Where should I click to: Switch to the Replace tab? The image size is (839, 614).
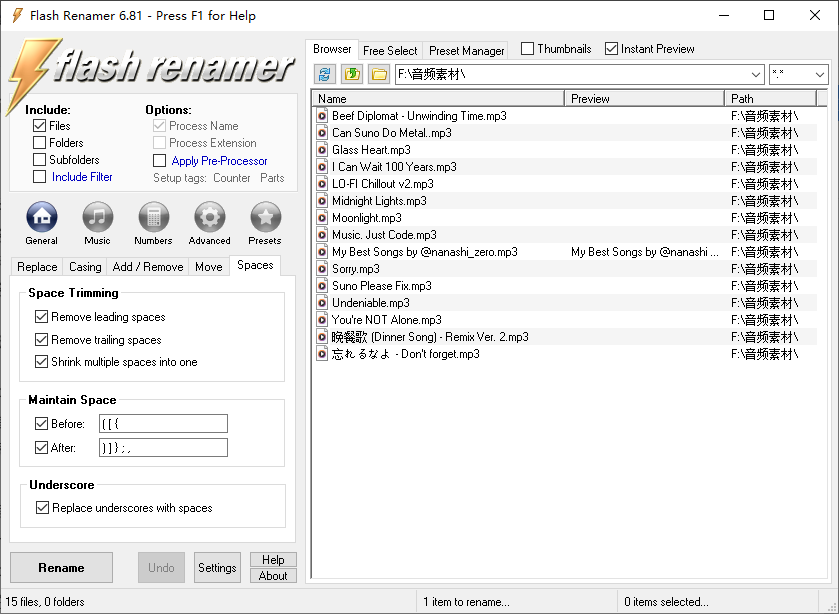(37, 267)
